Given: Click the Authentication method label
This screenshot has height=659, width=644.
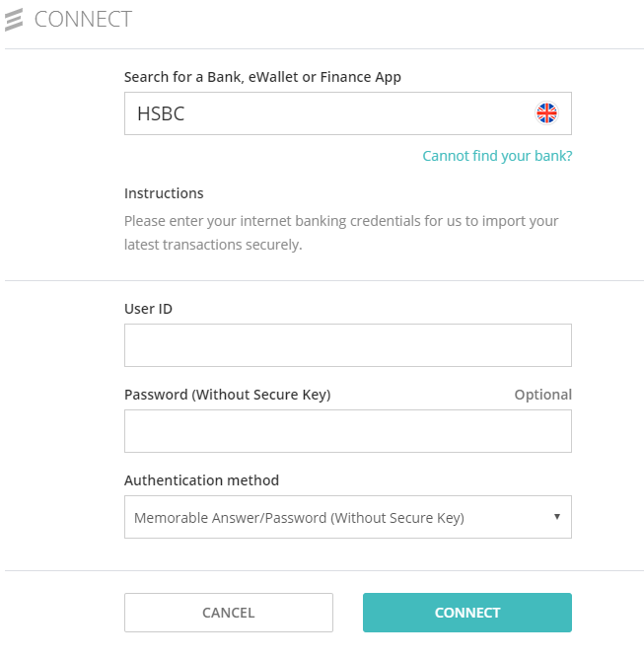Looking at the screenshot, I should [x=201, y=480].
